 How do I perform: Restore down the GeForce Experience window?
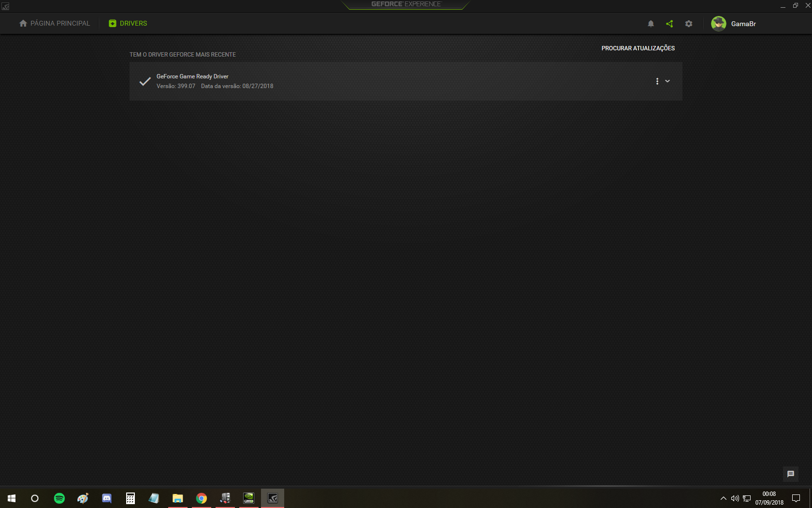(x=796, y=6)
